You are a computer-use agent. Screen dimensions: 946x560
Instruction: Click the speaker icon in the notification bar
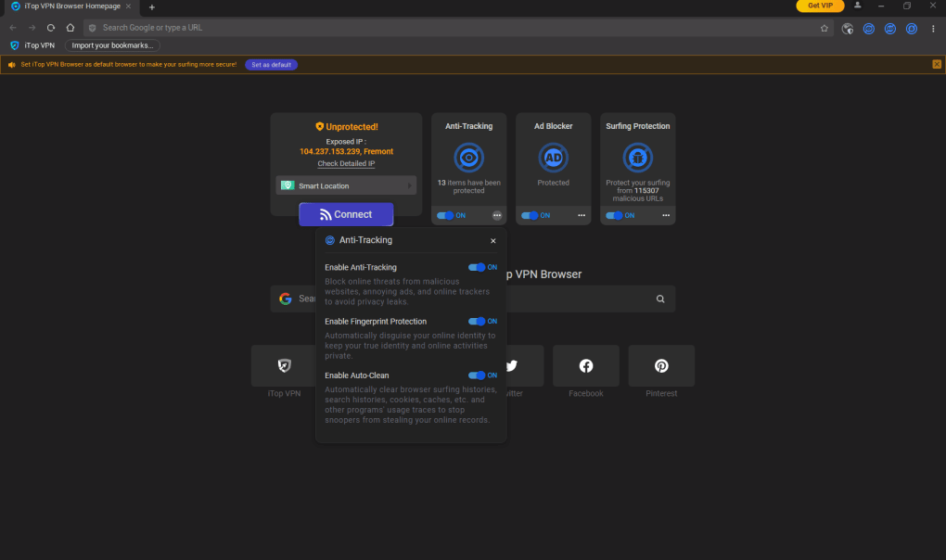(11, 65)
